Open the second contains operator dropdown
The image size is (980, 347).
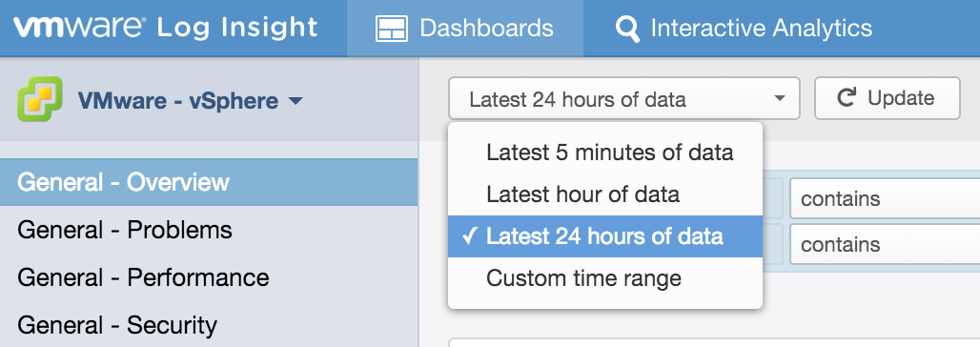click(885, 244)
